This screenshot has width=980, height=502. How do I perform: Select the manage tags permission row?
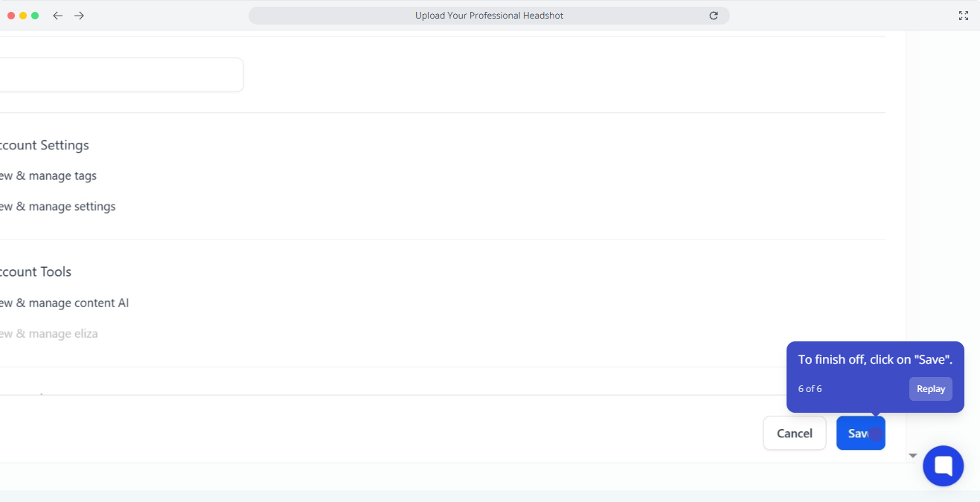48,176
